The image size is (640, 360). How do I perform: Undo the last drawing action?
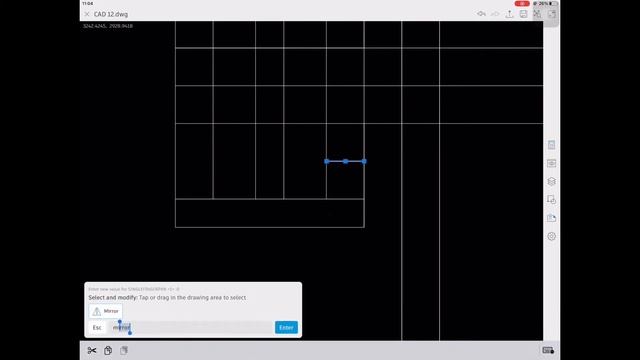click(481, 14)
